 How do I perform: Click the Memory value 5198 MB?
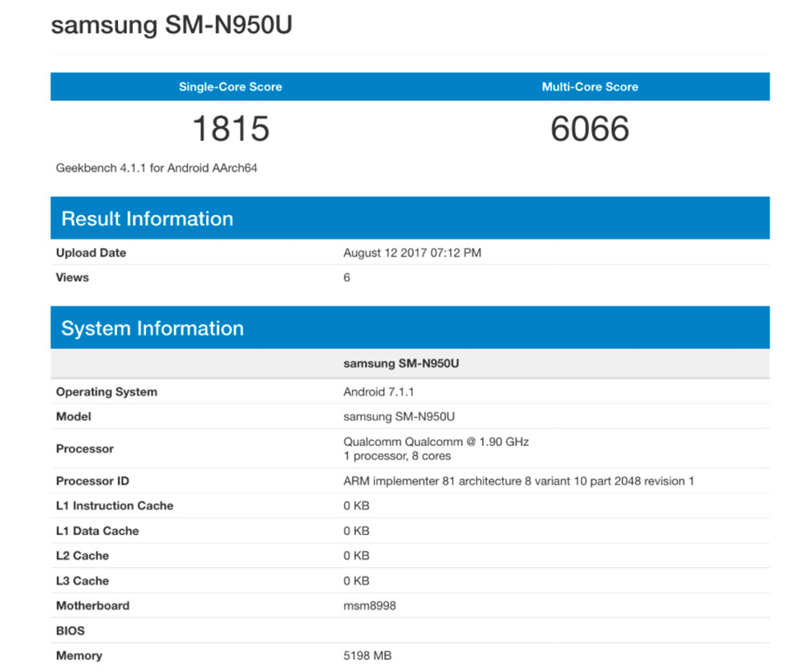pyautogui.click(x=367, y=655)
